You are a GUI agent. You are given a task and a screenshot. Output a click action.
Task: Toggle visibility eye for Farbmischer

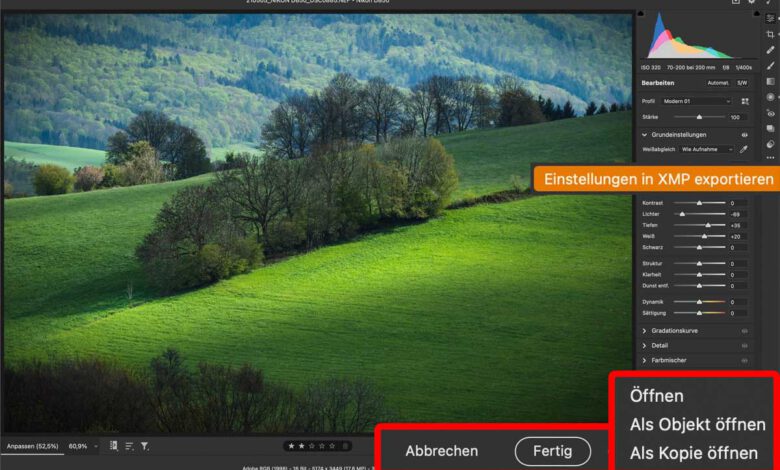(745, 361)
